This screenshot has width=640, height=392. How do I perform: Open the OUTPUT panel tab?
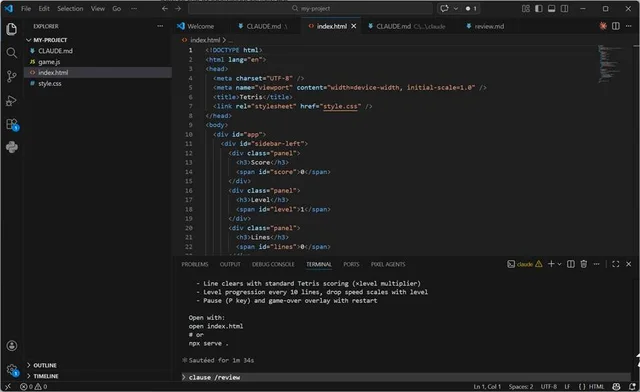[230, 264]
